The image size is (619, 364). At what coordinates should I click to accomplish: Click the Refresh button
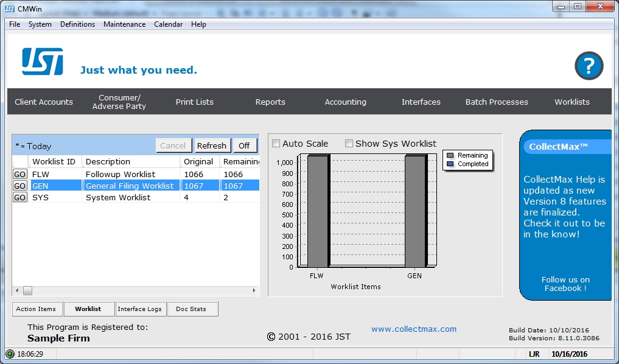212,145
